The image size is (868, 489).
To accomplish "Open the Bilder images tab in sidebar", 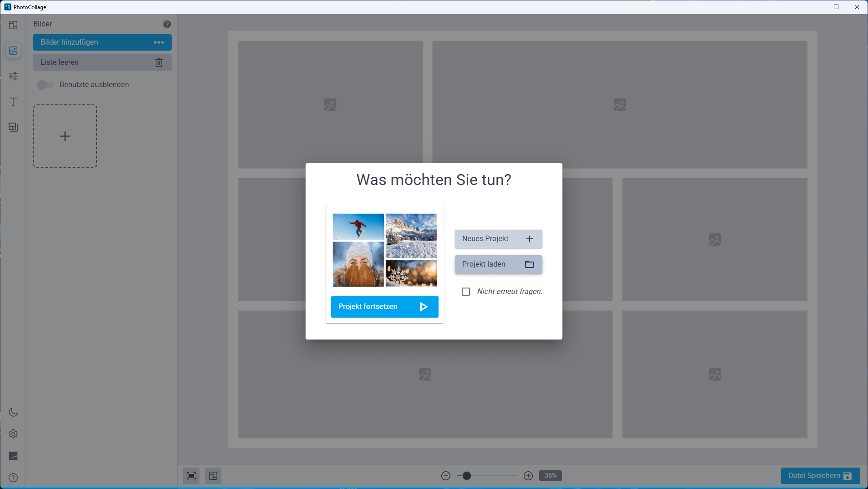I will (x=13, y=51).
